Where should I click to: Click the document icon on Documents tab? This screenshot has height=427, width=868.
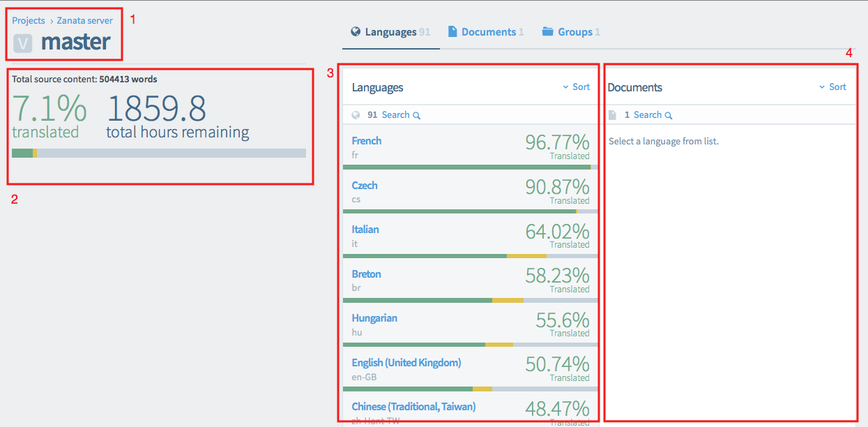click(452, 31)
